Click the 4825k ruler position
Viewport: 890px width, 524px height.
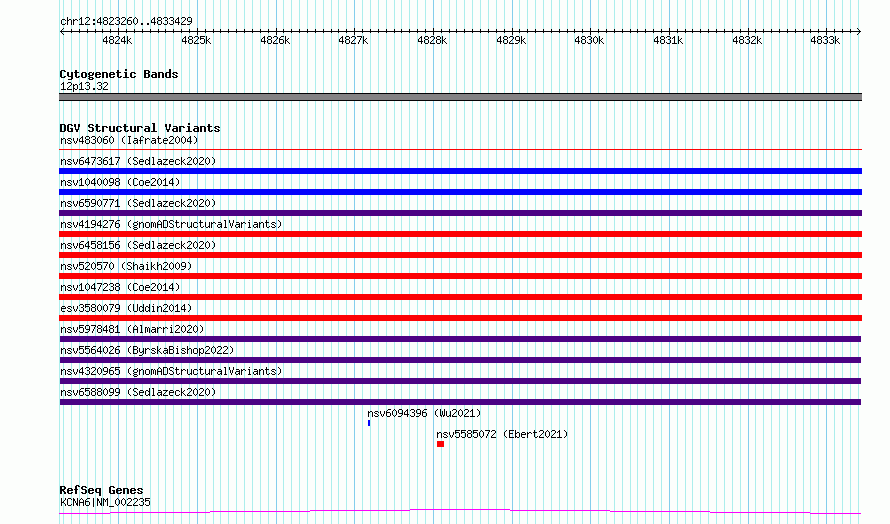click(x=196, y=40)
